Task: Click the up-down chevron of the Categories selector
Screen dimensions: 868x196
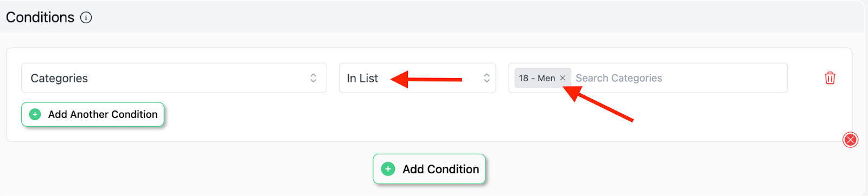Action: click(313, 78)
